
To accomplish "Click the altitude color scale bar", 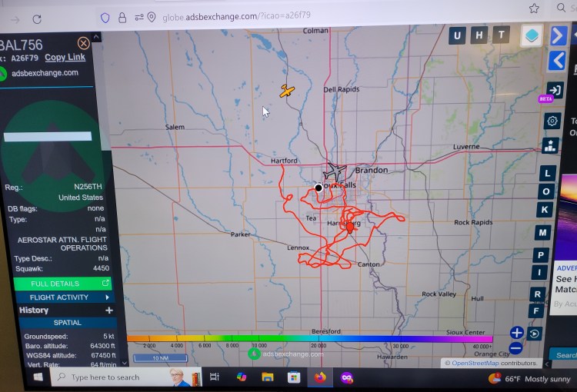I will click(309, 338).
